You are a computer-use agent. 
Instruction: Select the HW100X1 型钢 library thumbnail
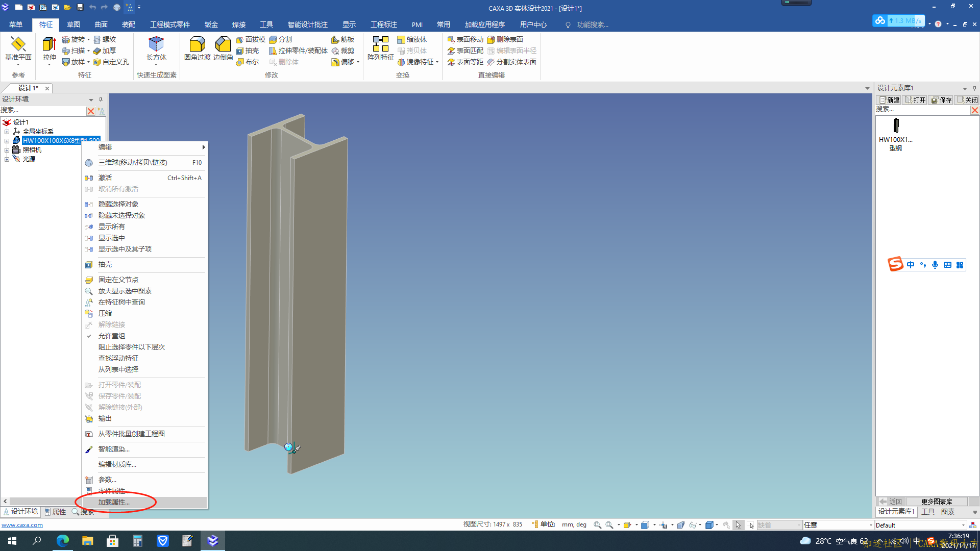896,135
